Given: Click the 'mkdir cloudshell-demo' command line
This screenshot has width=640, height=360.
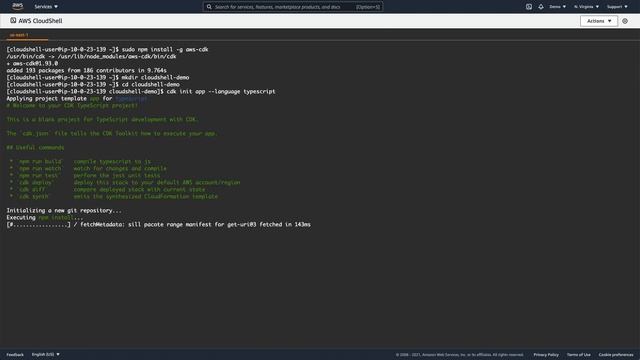Looking at the screenshot, I should pyautogui.click(x=98, y=78).
